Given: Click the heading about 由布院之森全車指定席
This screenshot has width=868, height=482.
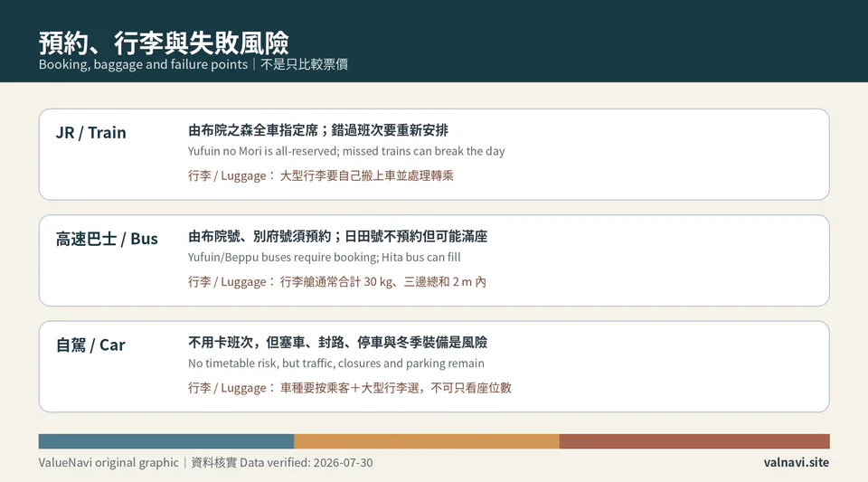Looking at the screenshot, I should coord(318,130).
